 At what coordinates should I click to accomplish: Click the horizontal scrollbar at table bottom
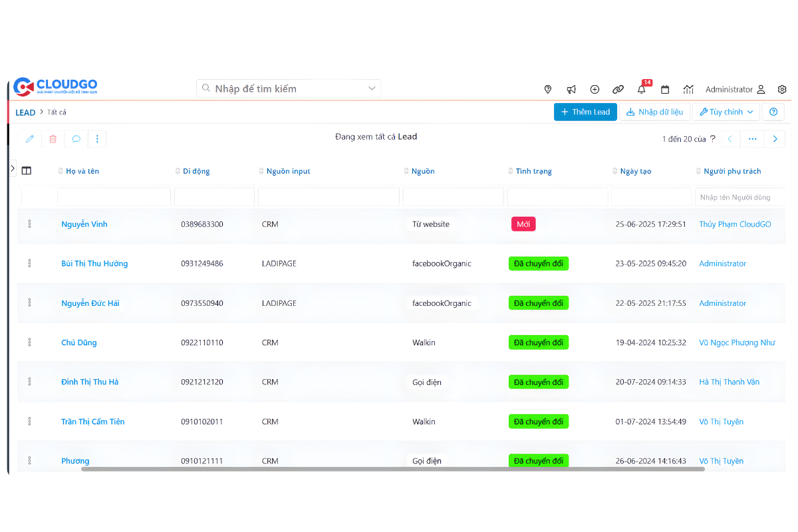[392, 469]
